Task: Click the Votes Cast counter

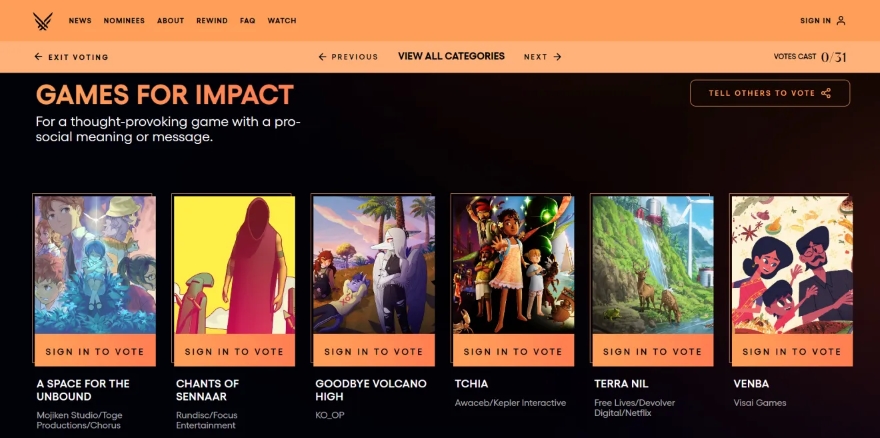Action: pyautogui.click(x=810, y=57)
